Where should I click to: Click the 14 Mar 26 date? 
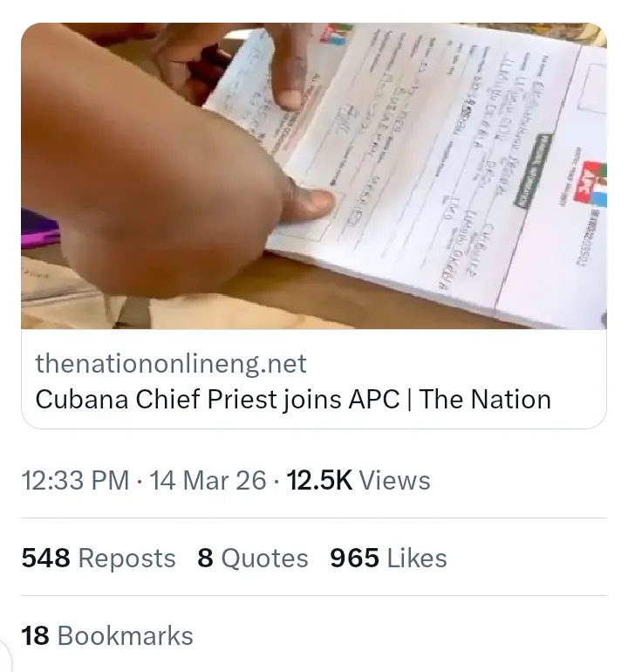(x=208, y=480)
